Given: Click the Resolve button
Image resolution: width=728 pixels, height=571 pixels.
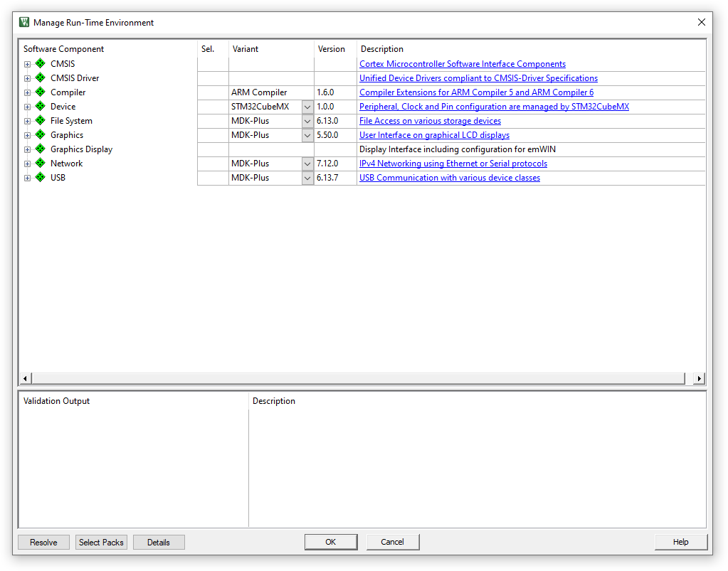Looking at the screenshot, I should coord(43,543).
